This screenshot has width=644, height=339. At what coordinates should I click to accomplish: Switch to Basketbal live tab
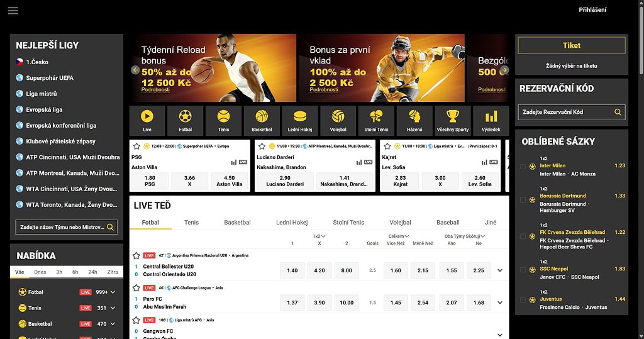(x=237, y=222)
